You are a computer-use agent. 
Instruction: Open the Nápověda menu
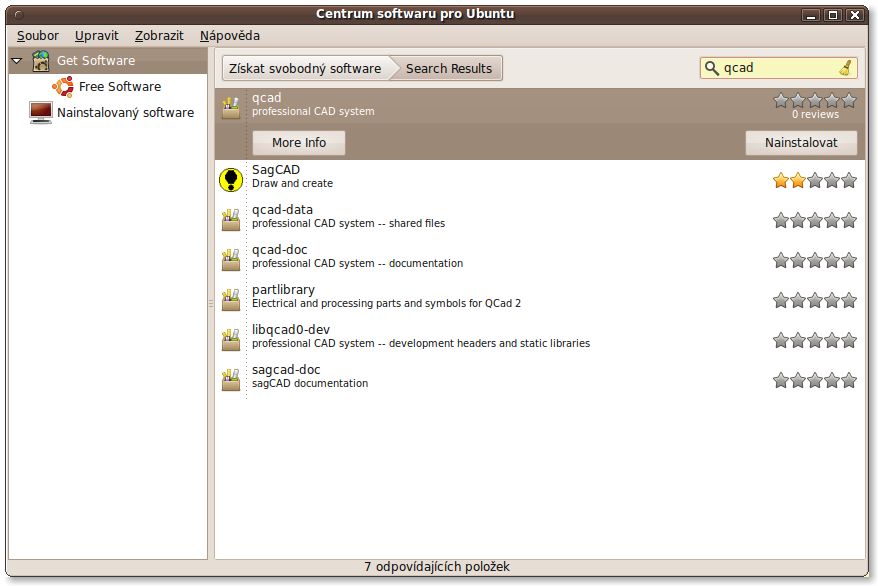point(230,36)
